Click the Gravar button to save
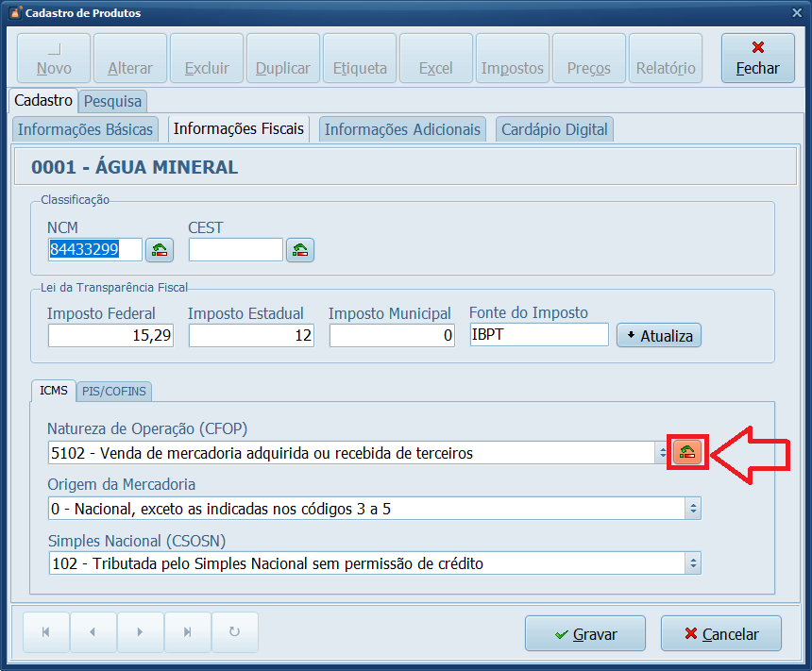The image size is (812, 671). (x=584, y=634)
